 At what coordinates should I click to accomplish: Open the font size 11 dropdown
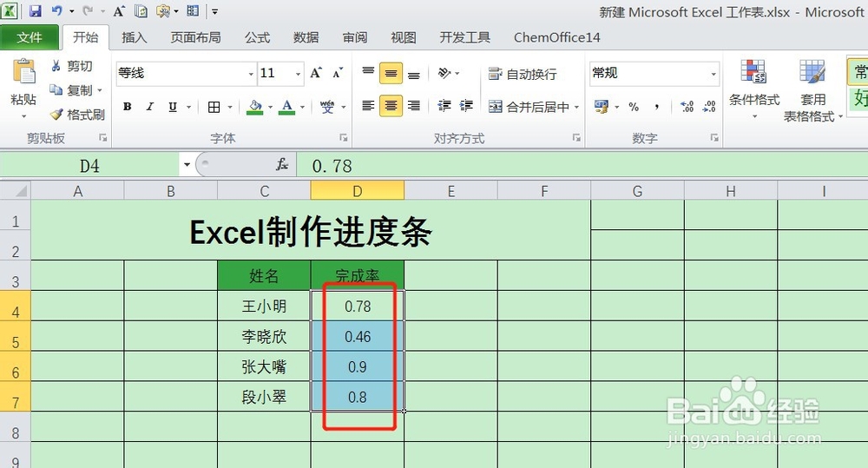coord(298,74)
